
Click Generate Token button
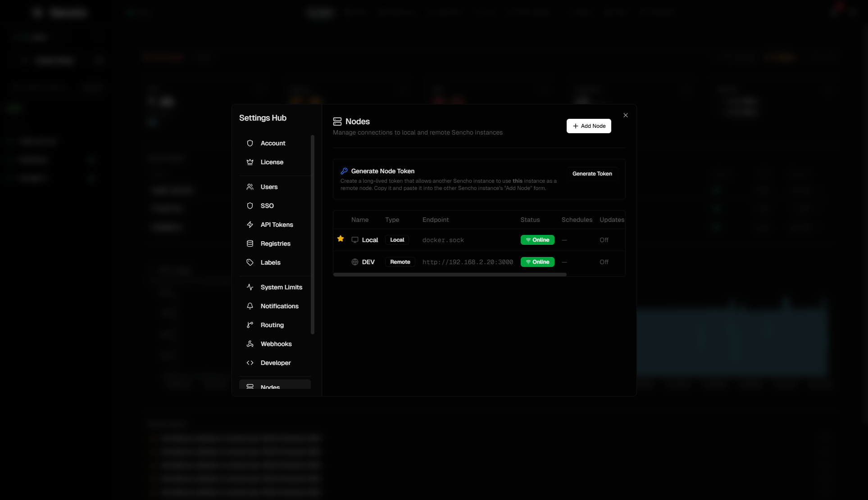point(592,174)
